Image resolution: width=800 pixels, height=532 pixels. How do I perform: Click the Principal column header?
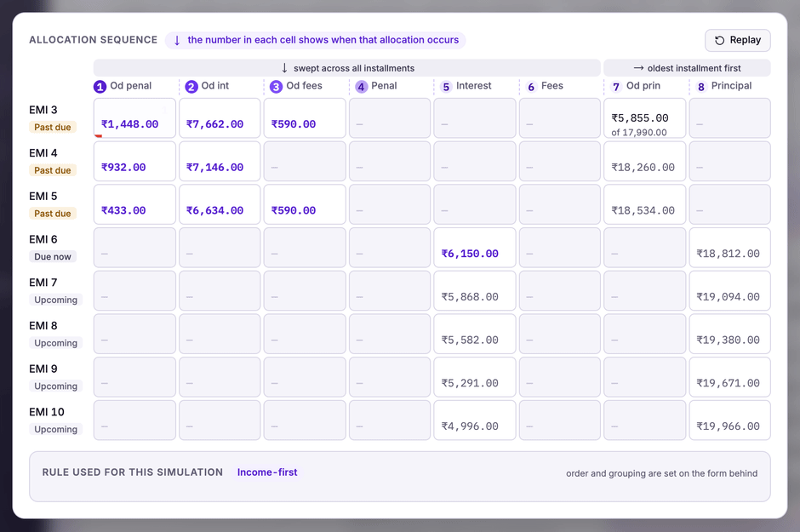point(732,86)
